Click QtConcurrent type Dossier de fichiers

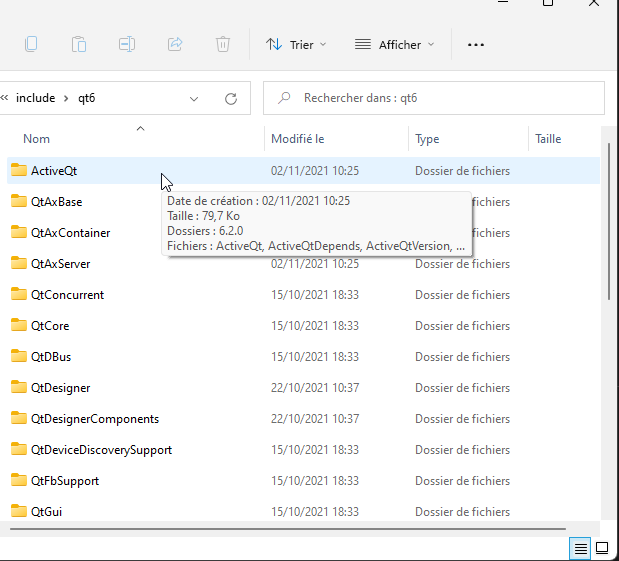pyautogui.click(x=462, y=295)
